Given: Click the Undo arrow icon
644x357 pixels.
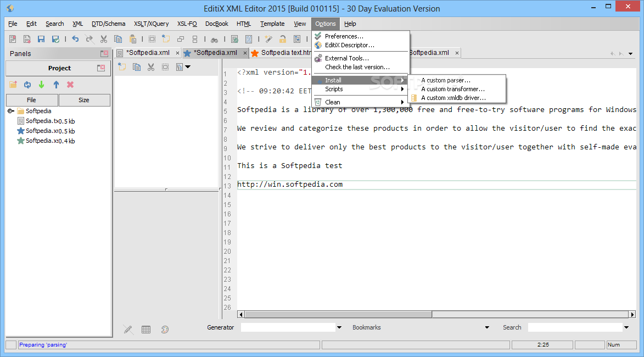Looking at the screenshot, I should point(75,38).
